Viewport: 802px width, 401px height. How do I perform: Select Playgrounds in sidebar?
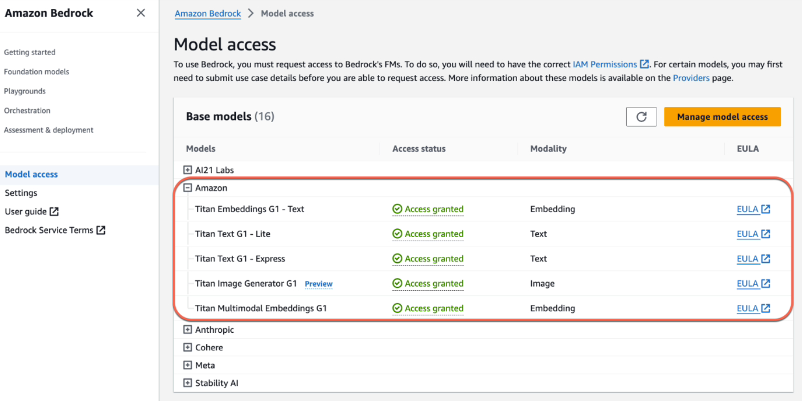pos(25,91)
